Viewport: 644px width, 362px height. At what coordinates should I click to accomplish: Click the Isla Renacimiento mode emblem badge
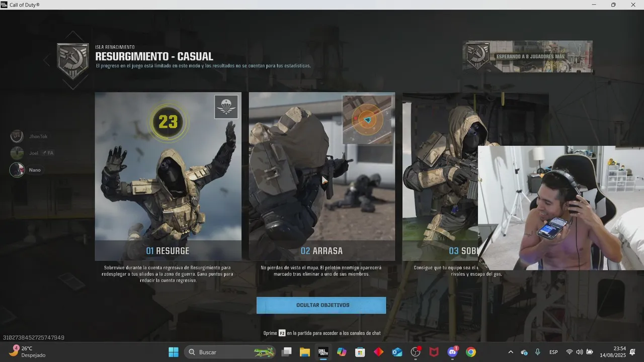[x=73, y=60]
